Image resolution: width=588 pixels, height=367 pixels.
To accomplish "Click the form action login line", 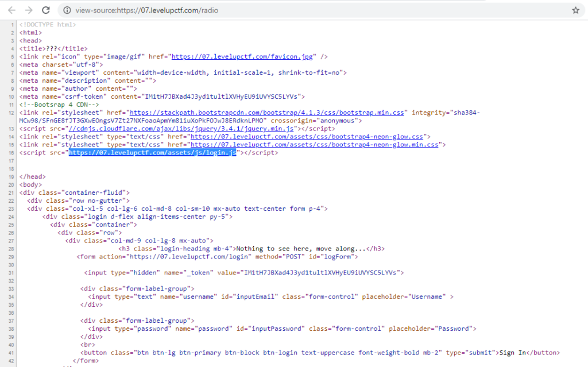I will point(218,257).
